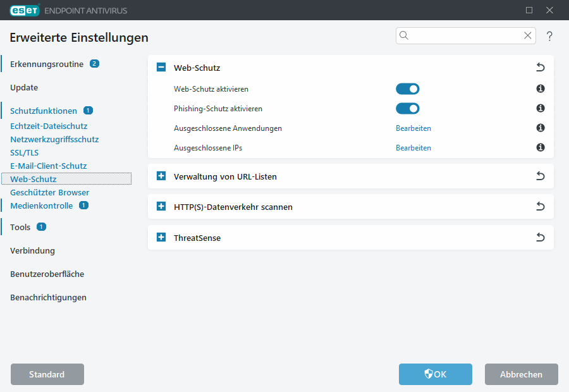Image resolution: width=569 pixels, height=392 pixels.
Task: Edit Ausgeschlossene Anwendungen via Bearbeiten
Action: [413, 128]
